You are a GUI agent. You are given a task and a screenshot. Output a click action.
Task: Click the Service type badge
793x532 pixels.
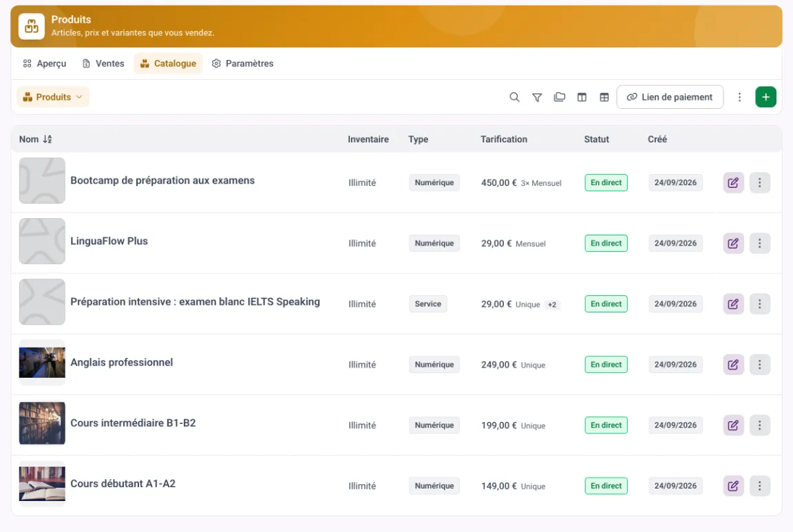click(x=428, y=304)
